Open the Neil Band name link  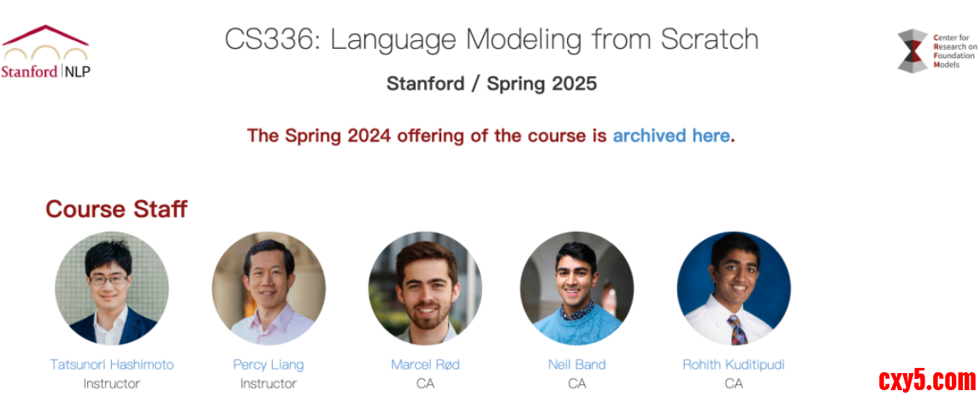576,364
